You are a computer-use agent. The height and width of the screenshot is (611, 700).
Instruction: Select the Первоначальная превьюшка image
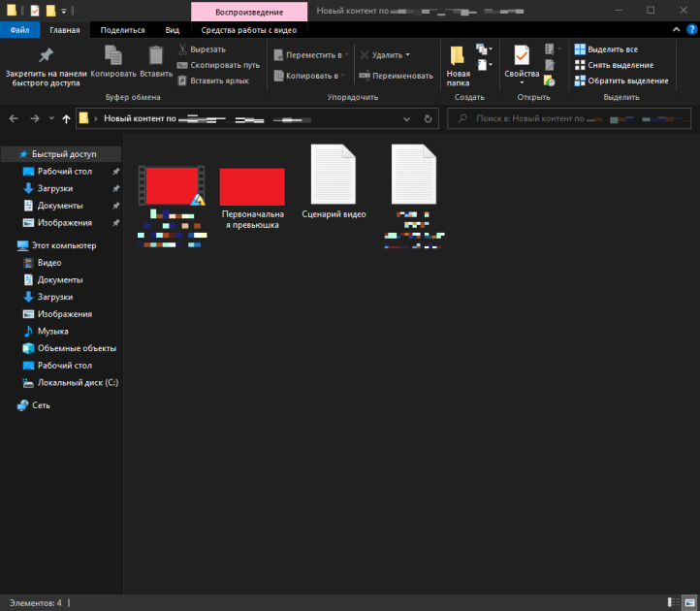click(x=252, y=186)
